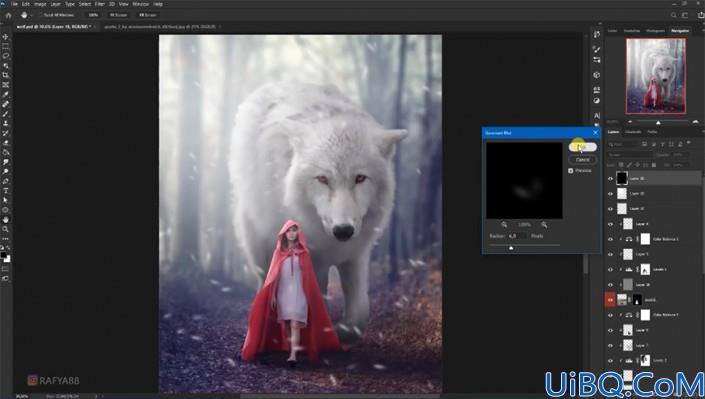Select the Crop tool

pyautogui.click(x=5, y=75)
